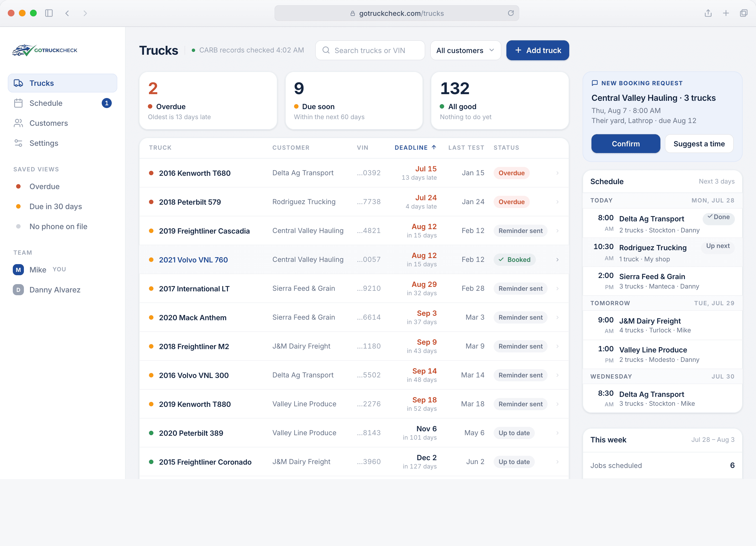The height and width of the screenshot is (546, 756).
Task: Click Danny Alvarez's team avatar
Action: pos(18,289)
